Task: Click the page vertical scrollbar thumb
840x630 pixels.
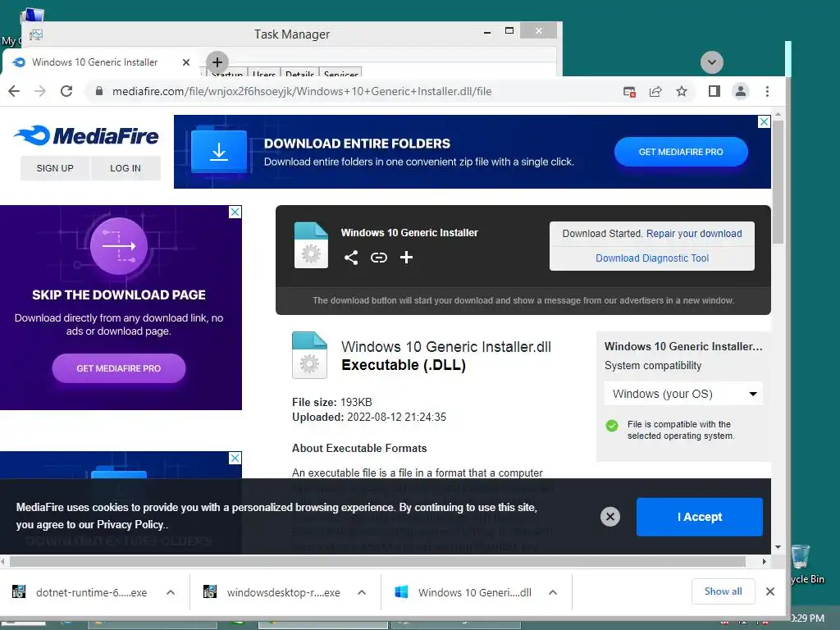Action: pos(778,183)
